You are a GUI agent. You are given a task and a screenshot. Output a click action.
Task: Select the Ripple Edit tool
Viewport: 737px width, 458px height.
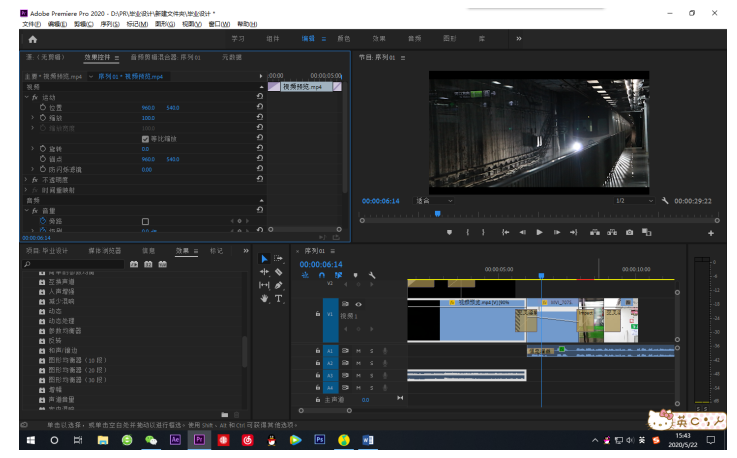(264, 272)
